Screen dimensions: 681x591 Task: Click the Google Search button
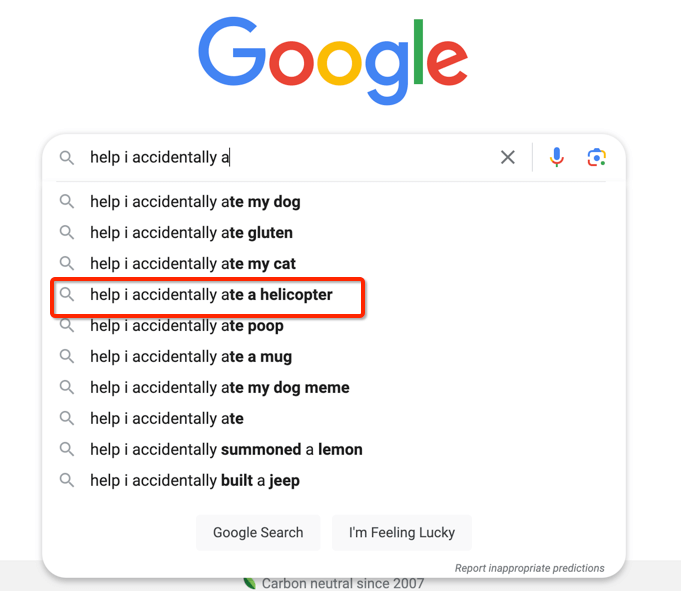(x=258, y=532)
